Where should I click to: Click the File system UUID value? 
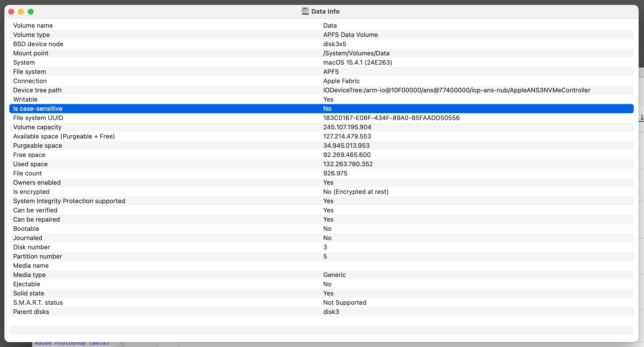391,118
